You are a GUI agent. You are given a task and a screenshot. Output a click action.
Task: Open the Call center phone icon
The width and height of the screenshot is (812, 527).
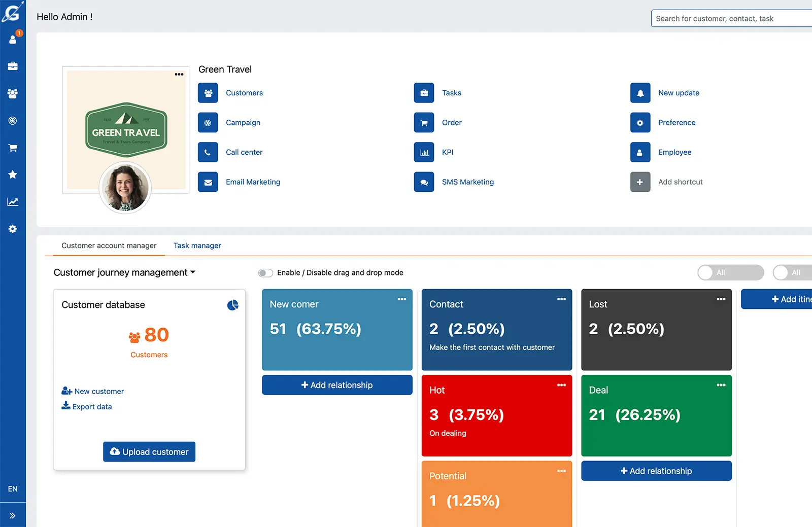pyautogui.click(x=208, y=152)
